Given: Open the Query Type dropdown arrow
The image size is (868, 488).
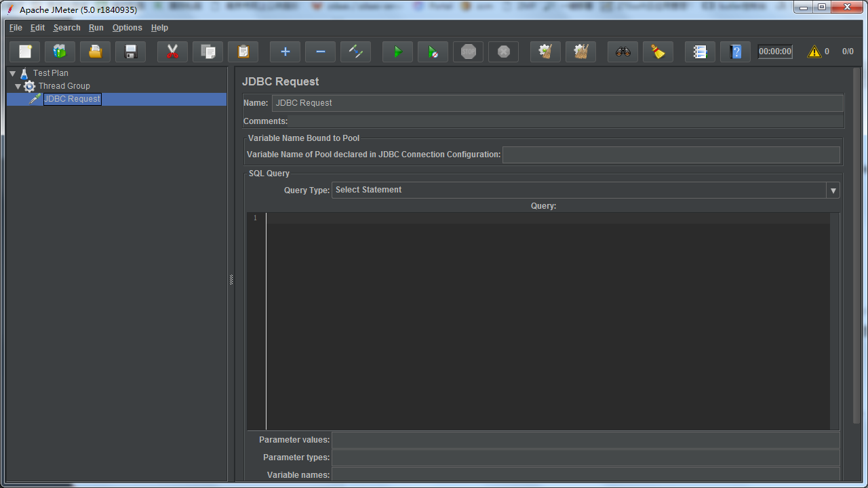Looking at the screenshot, I should 833,190.
